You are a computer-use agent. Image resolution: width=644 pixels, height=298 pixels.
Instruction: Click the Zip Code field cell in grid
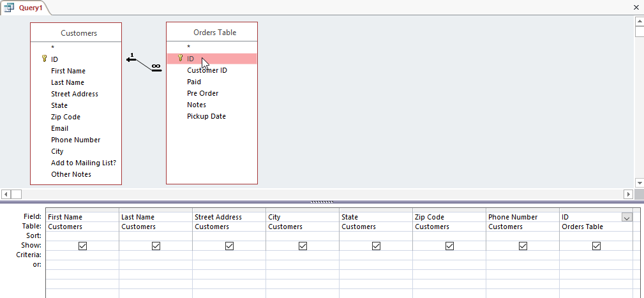pos(449,217)
